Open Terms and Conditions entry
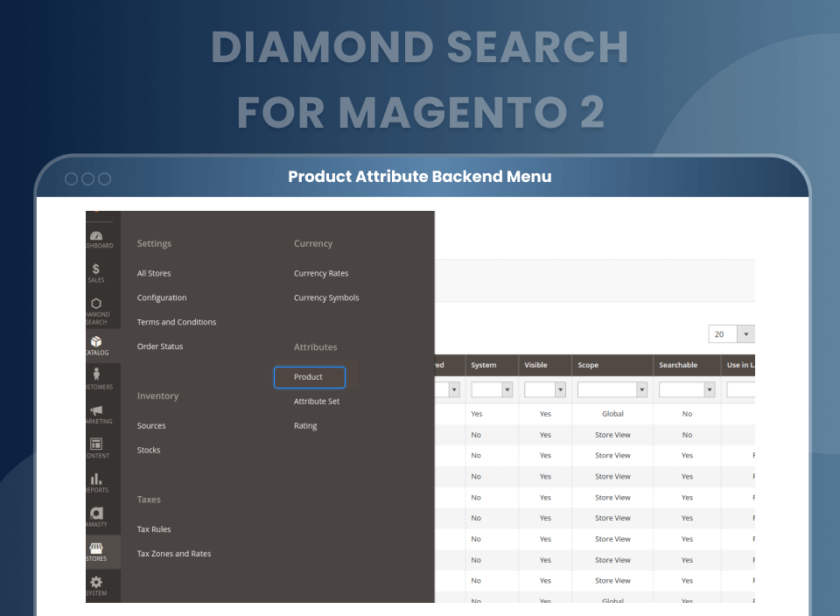 point(176,322)
